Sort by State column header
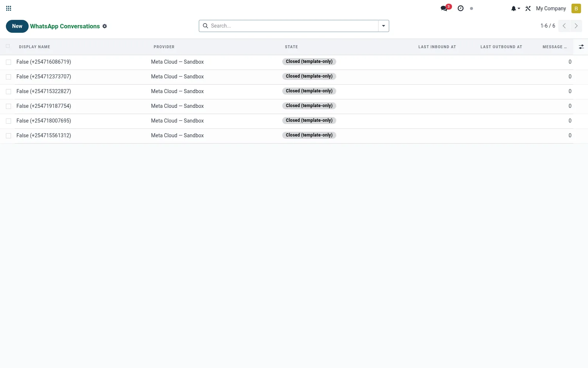The width and height of the screenshot is (588, 368). coord(291,47)
